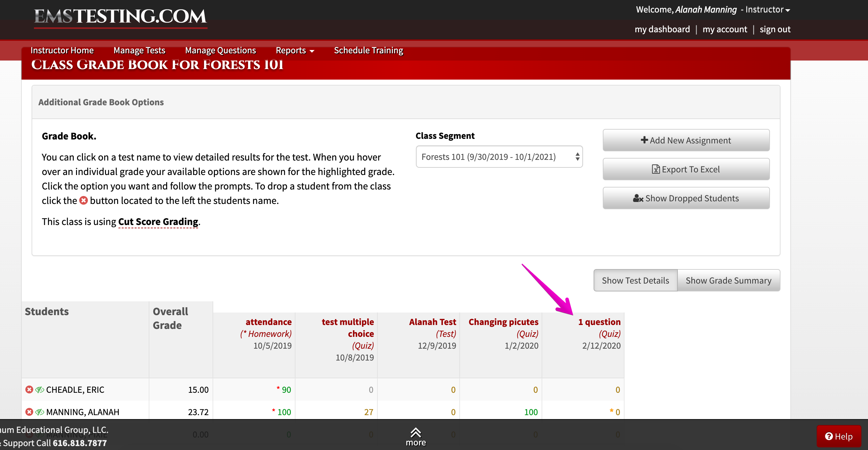
Task: Click Add New Assignment button
Action: point(686,140)
